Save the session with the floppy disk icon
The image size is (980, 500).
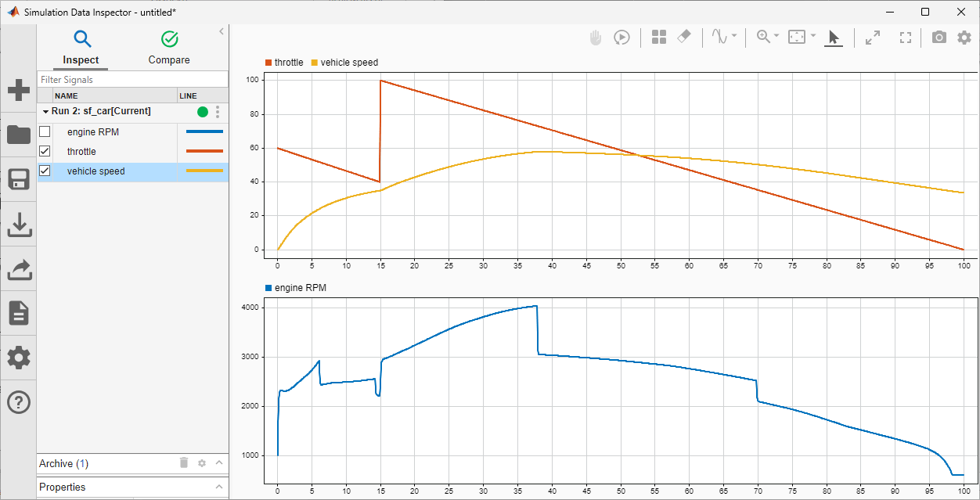pos(19,179)
